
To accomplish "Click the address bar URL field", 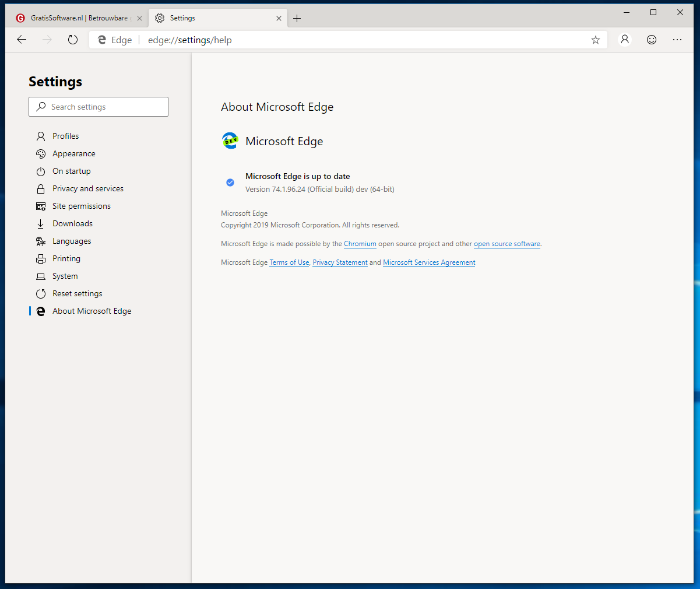I will click(350, 40).
